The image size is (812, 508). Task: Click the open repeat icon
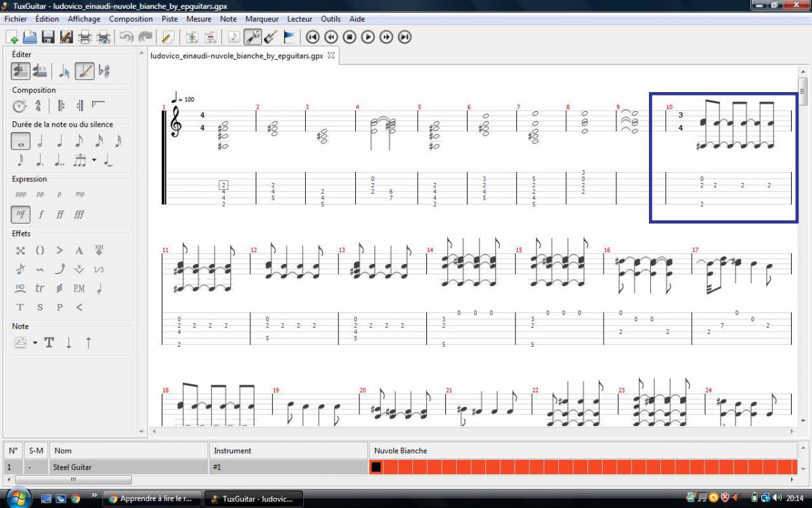point(61,106)
